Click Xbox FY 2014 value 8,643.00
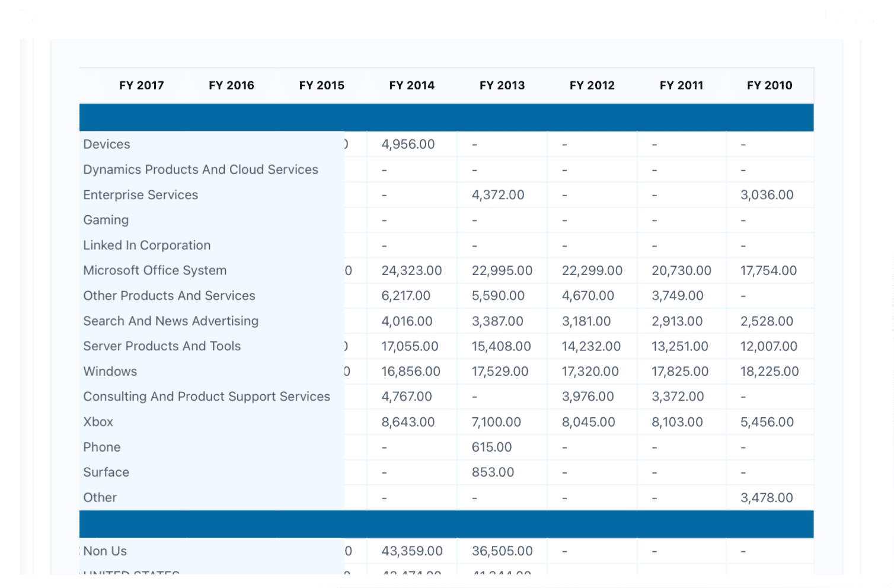The width and height of the screenshot is (894, 588). tap(408, 422)
